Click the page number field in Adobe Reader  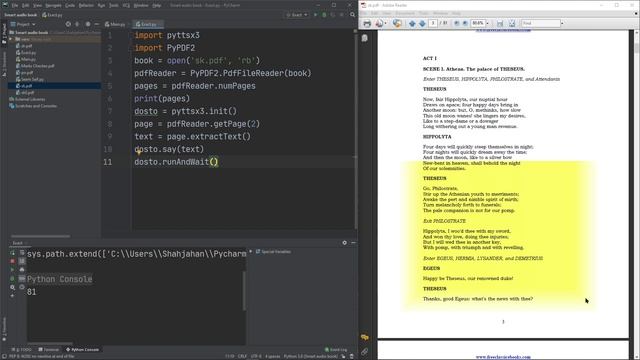(433, 23)
